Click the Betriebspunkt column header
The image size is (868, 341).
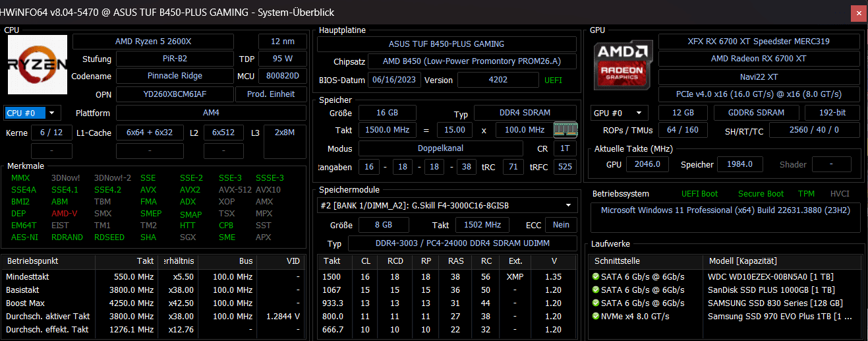[48, 261]
